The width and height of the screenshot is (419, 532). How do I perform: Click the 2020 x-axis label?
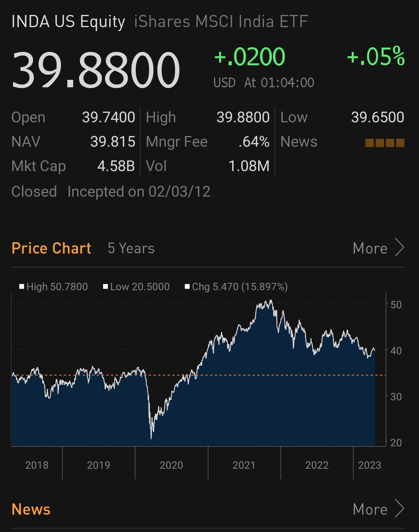pyautogui.click(x=171, y=465)
